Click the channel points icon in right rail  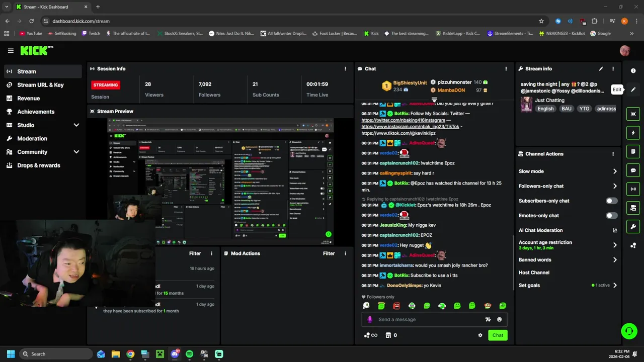[x=633, y=245]
